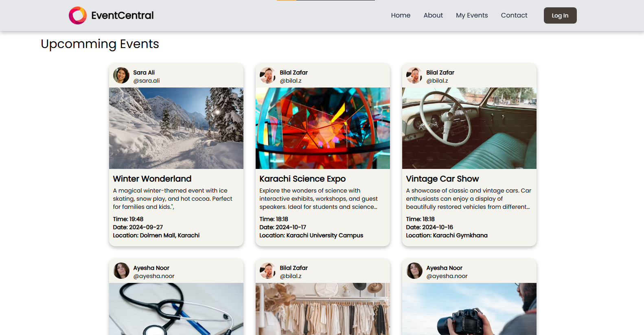The height and width of the screenshot is (335, 644).
Task: Click the EventCentral circular logo icon
Action: [x=78, y=15]
